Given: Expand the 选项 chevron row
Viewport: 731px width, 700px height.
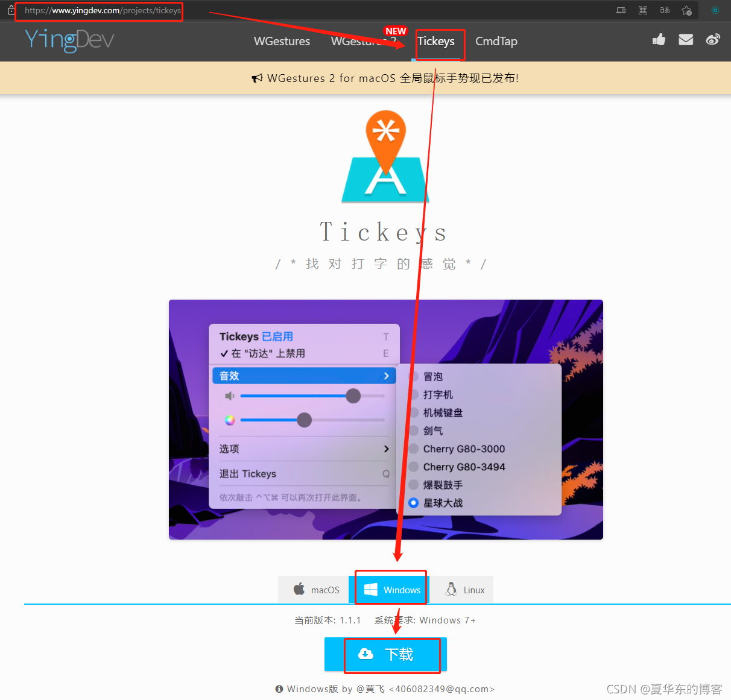Looking at the screenshot, I should [x=304, y=449].
